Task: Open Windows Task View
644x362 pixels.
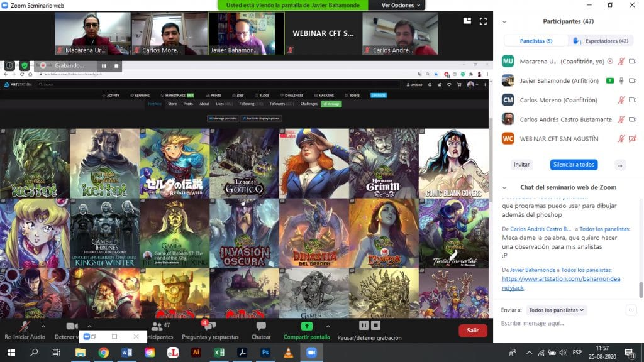Action: (56, 353)
